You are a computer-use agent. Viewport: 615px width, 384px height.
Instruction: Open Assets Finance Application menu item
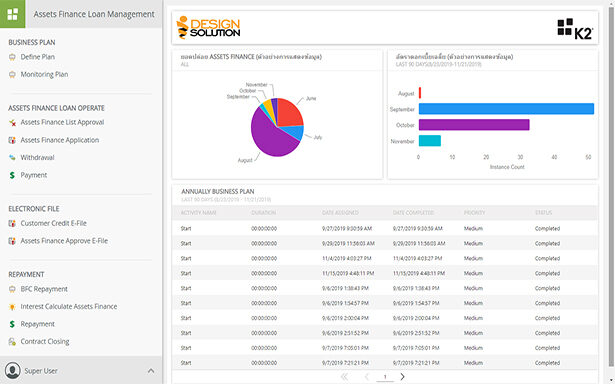[x=60, y=140]
